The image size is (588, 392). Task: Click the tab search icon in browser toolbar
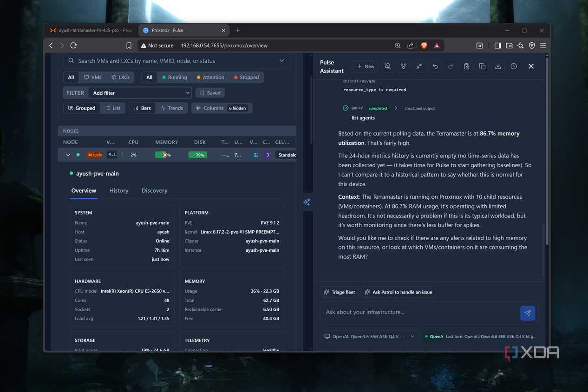[x=480, y=46]
